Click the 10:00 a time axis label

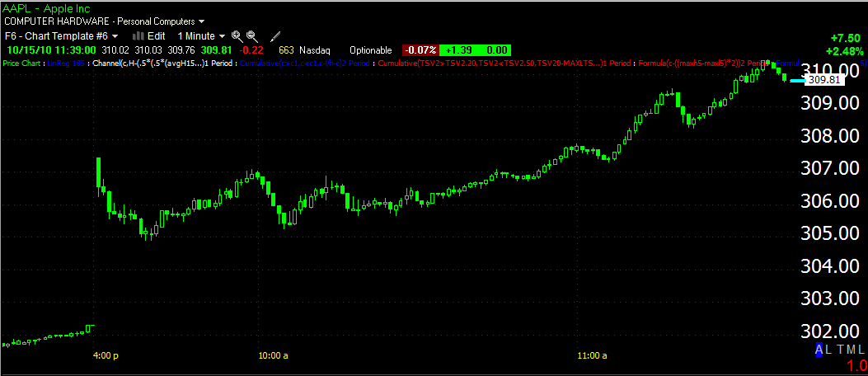tap(272, 355)
